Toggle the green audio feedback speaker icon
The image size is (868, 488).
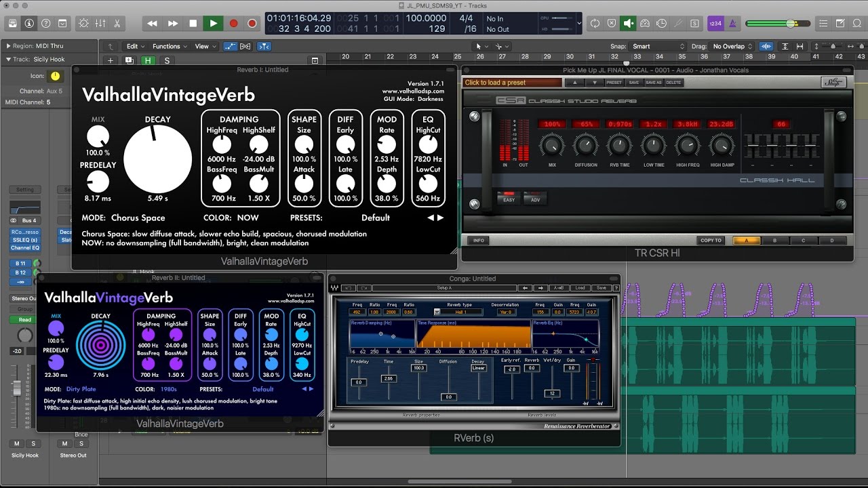[629, 23]
